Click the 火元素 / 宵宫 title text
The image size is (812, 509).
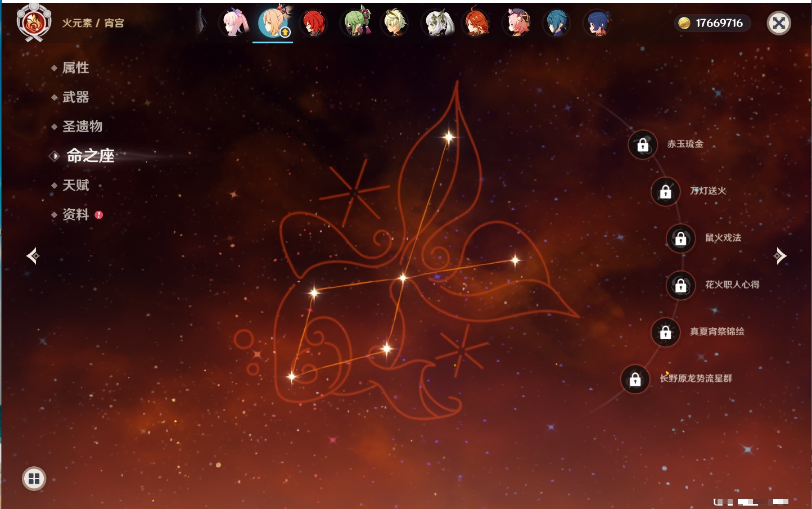(x=93, y=23)
